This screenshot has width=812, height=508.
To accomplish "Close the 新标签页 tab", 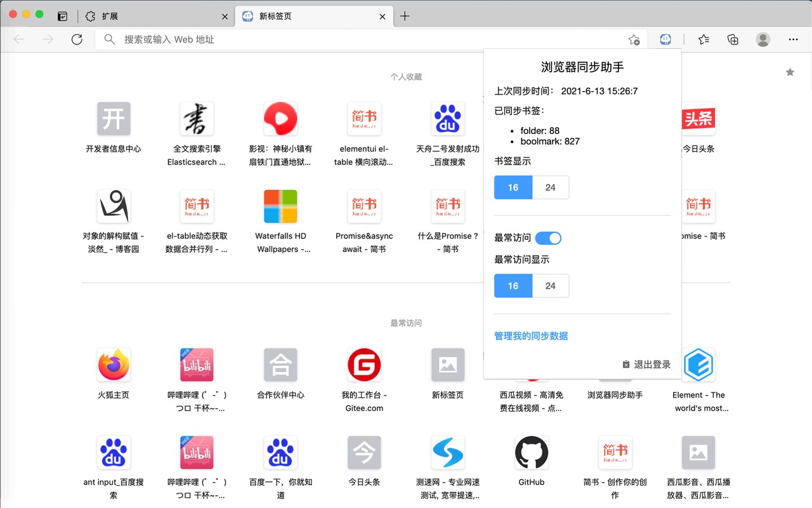I will click(x=383, y=17).
